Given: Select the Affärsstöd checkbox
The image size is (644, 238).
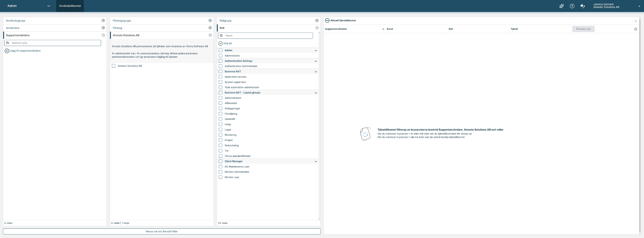Looking at the screenshot, I should click(221, 103).
